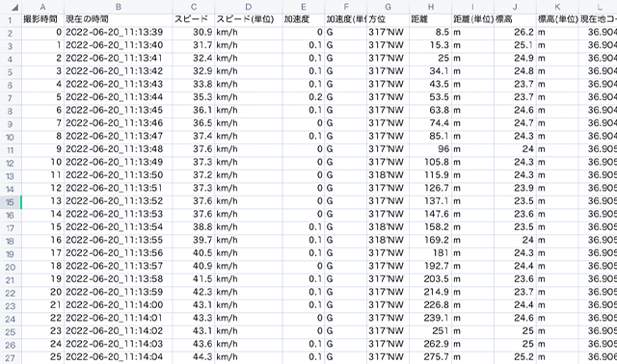Viewport: 617px width, 364px height.
Task: Select column C header
Action: click(194, 7)
